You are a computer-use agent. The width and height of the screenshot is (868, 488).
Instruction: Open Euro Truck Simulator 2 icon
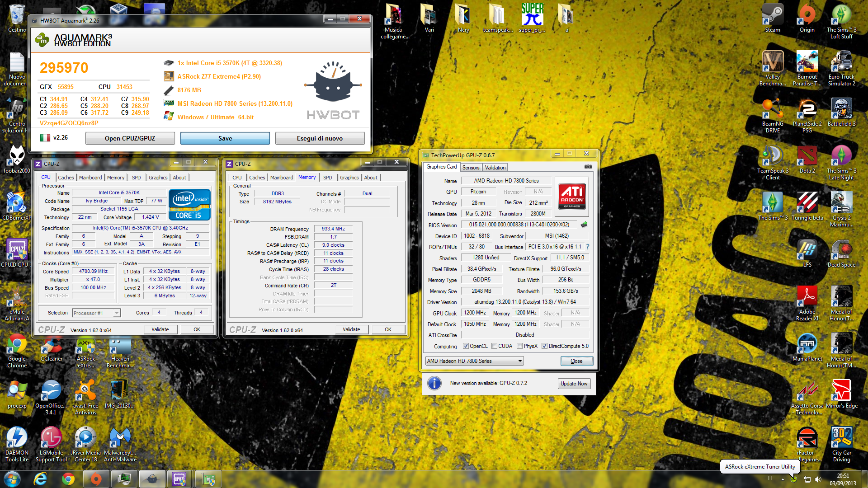(x=841, y=68)
